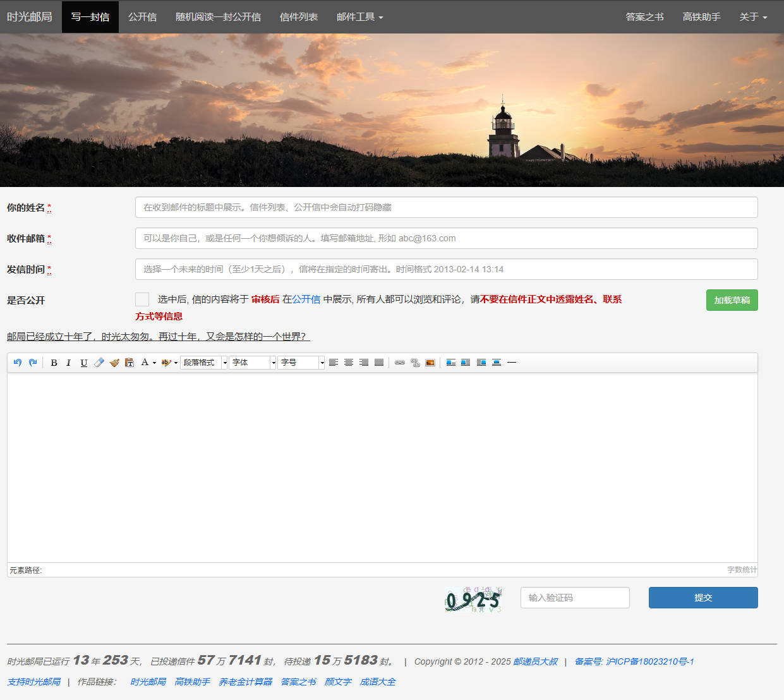The image size is (784, 700).
Task: Click the redo arrow icon
Action: (x=33, y=363)
